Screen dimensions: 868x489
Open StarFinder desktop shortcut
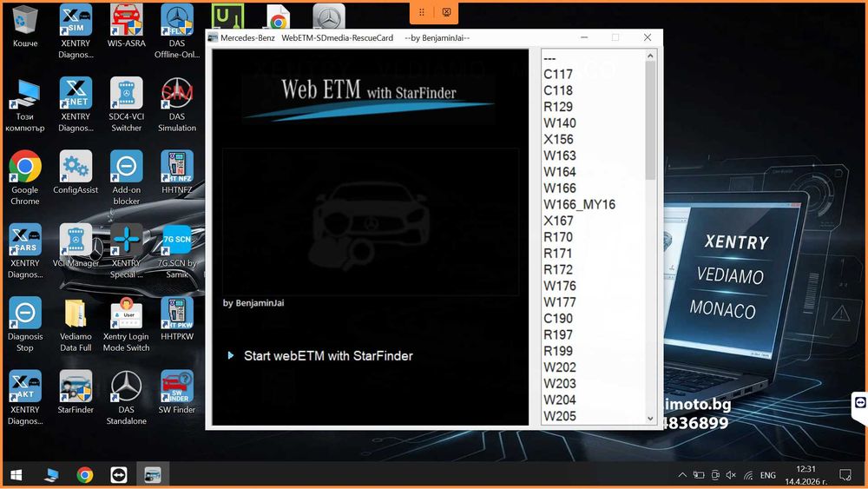(76, 393)
